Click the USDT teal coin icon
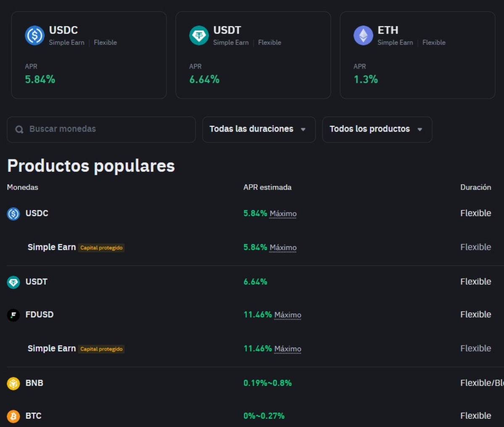The height and width of the screenshot is (427, 504). [x=14, y=282]
